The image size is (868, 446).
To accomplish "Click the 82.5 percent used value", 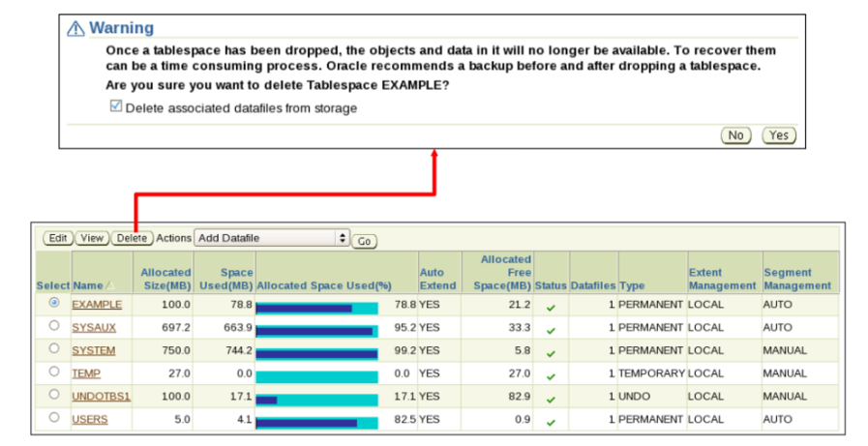I will 405,420.
